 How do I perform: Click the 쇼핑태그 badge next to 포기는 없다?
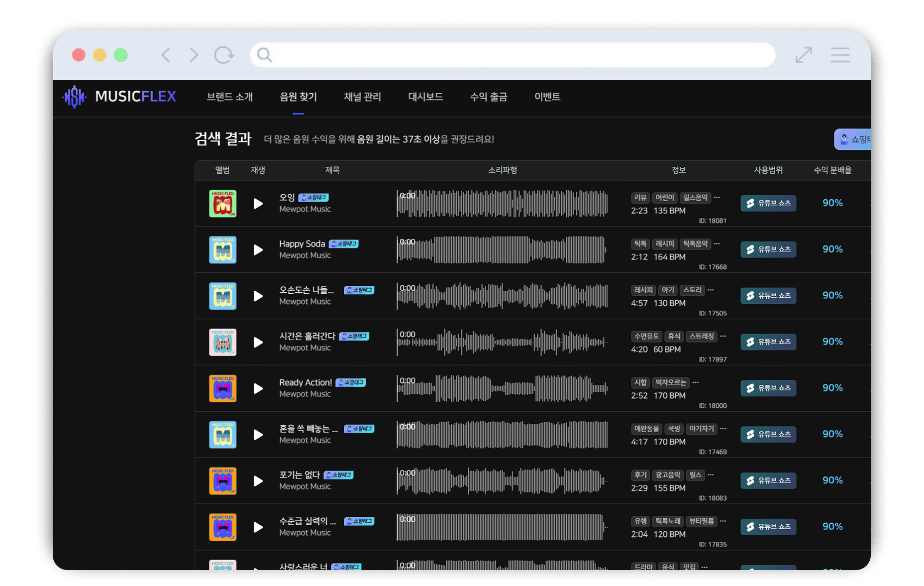338,475
